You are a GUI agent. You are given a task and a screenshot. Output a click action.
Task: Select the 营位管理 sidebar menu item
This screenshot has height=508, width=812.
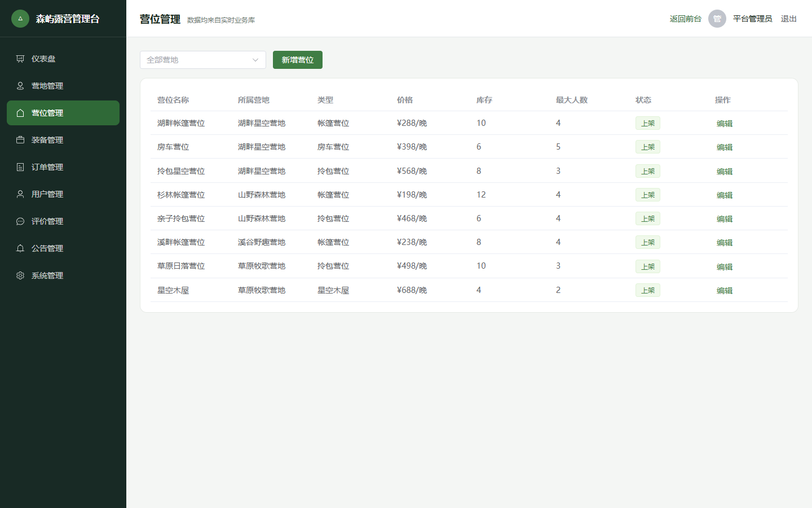tap(63, 113)
